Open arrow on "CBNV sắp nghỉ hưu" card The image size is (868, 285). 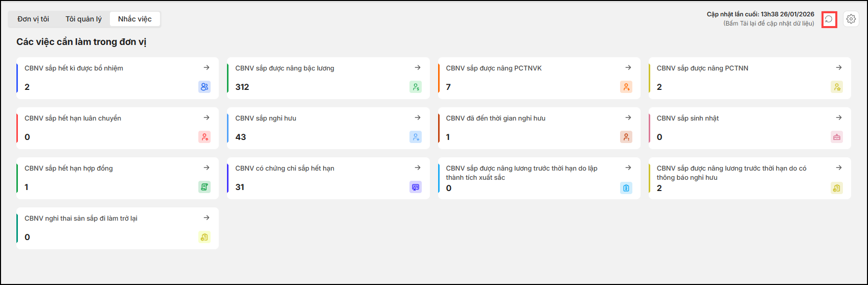pos(418,117)
